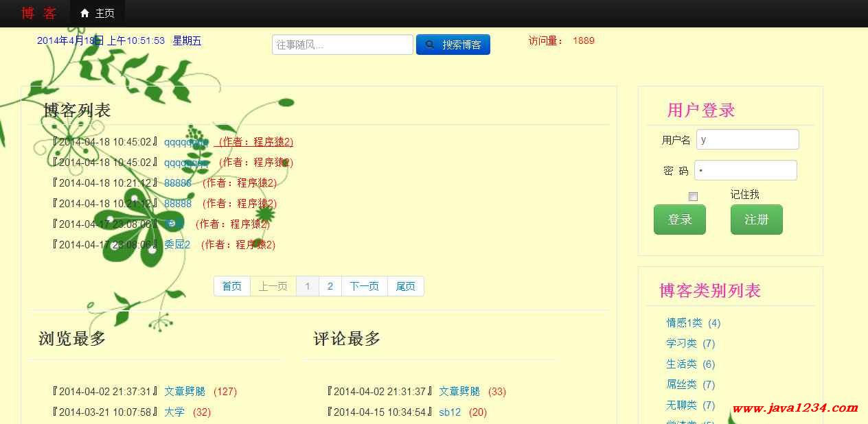Click the 博客 site title

pos(39,12)
